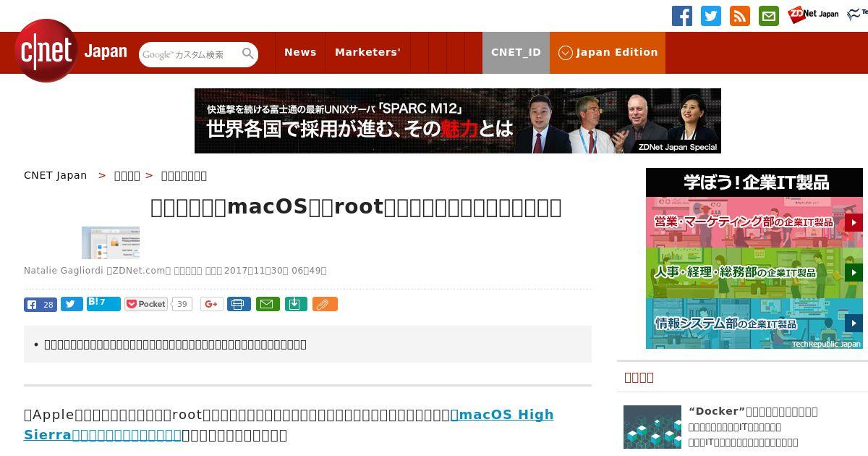
Task: Click arrow on pink marketing banner
Action: click(854, 222)
